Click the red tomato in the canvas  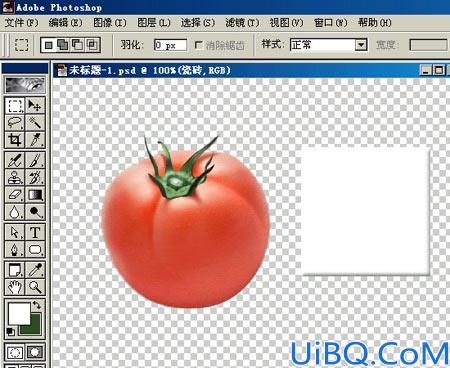tap(185, 230)
